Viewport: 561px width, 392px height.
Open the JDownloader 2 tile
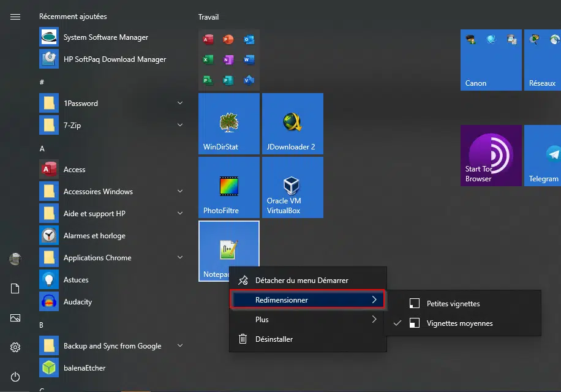click(x=293, y=124)
